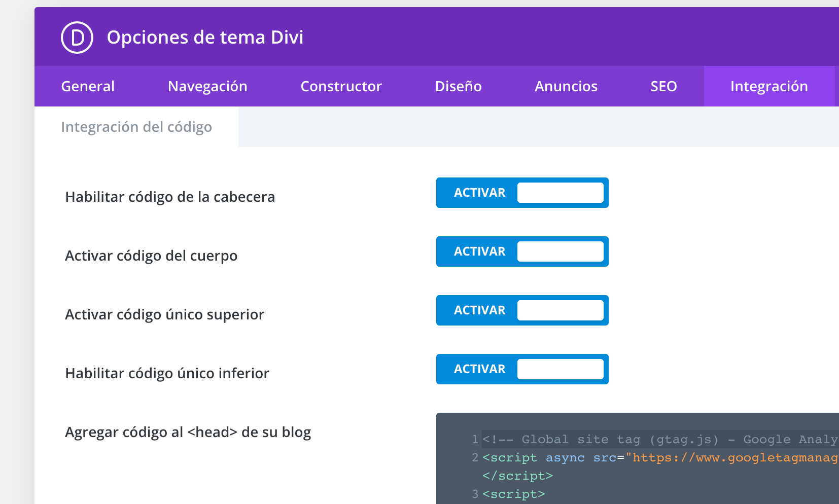Switch to the Navegación tab

click(207, 86)
